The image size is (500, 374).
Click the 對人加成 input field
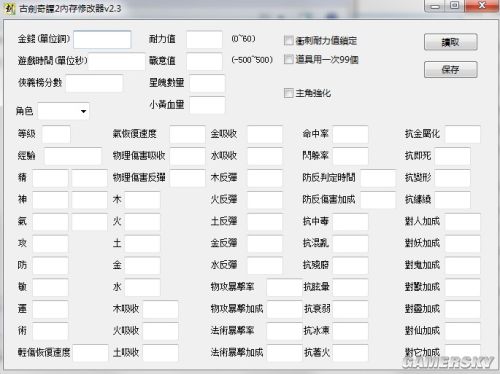pyautogui.click(x=463, y=222)
